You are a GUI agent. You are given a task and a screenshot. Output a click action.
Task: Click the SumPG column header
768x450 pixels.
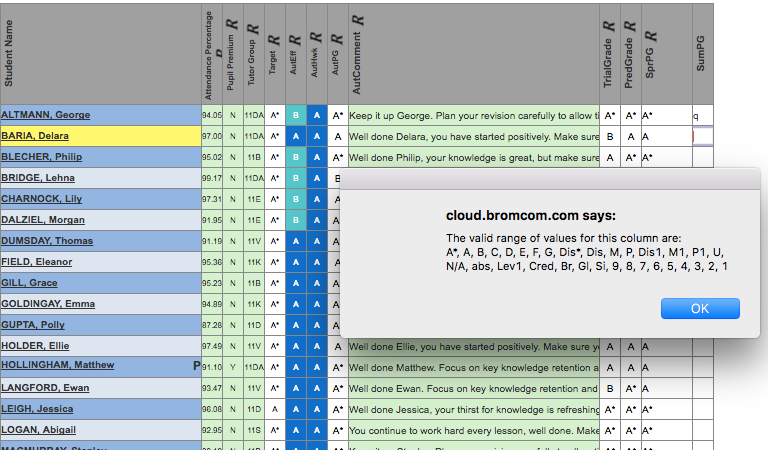pyautogui.click(x=703, y=54)
